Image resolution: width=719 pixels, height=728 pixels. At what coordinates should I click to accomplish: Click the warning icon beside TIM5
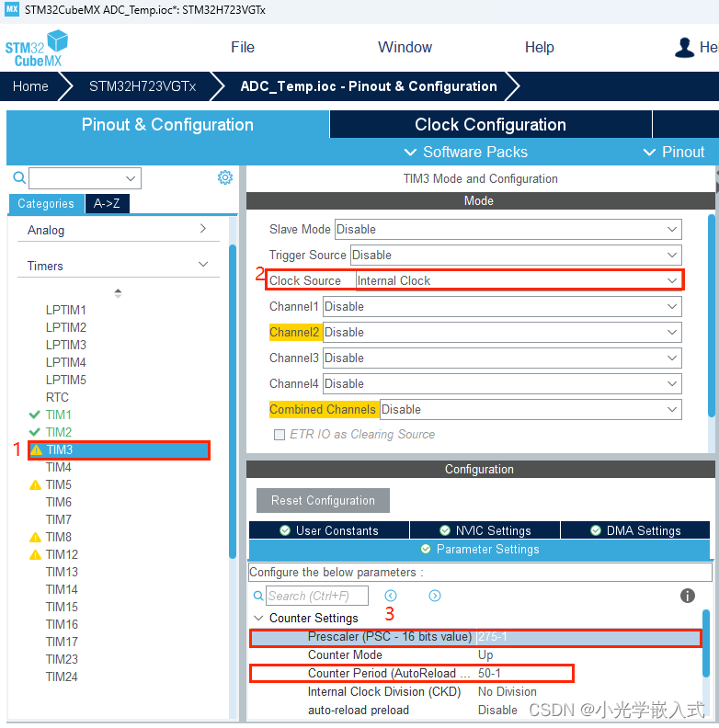pyautogui.click(x=35, y=485)
